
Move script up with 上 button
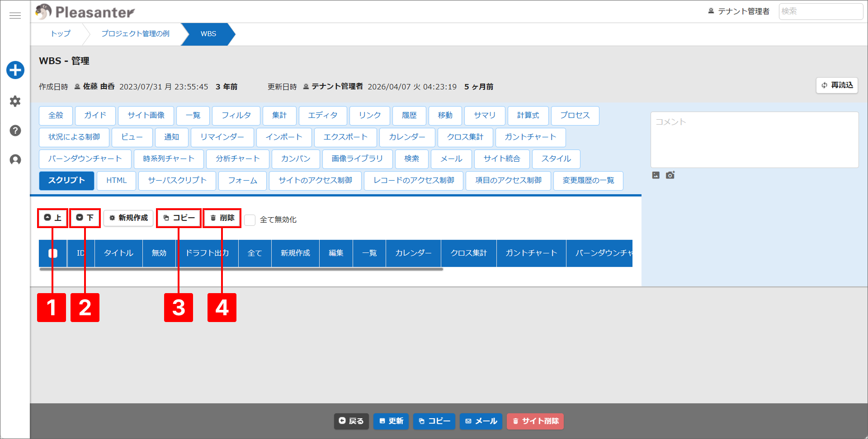click(x=53, y=218)
